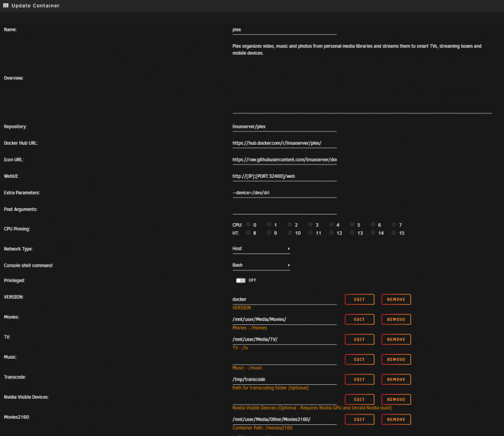The height and width of the screenshot is (436, 504).
Task: Open the Console shell command dropdown
Action: click(x=261, y=265)
